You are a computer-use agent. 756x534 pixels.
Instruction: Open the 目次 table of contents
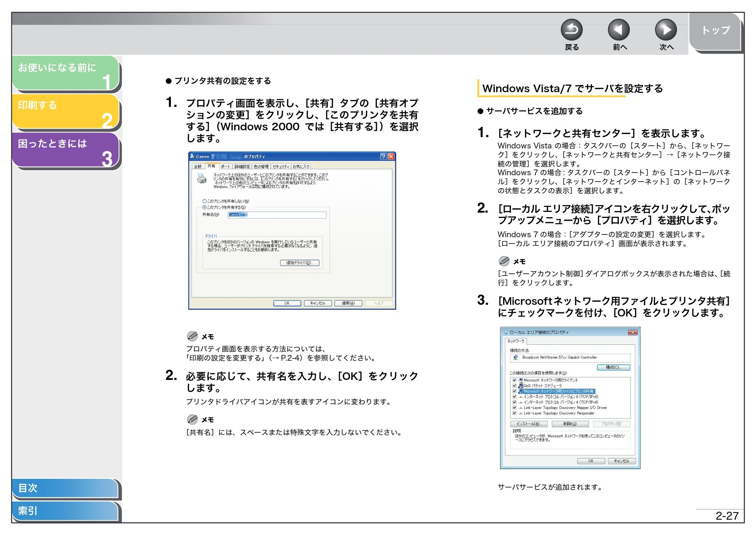tap(65, 488)
